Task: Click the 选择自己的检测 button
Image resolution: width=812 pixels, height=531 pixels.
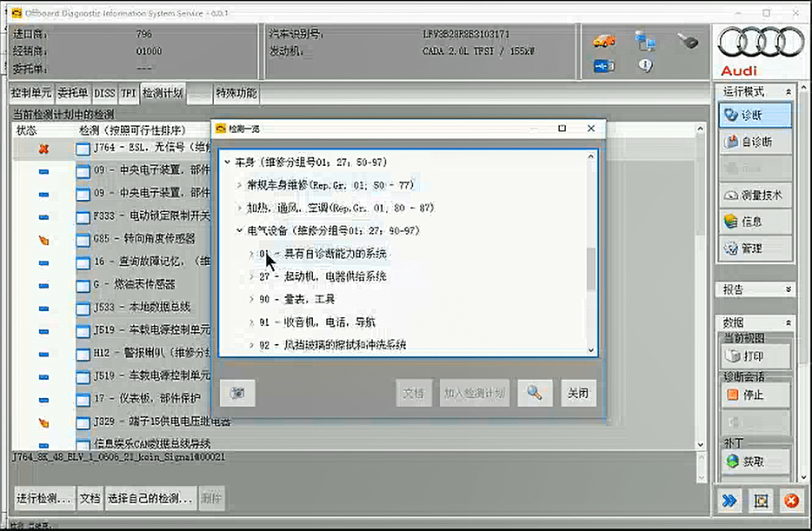Action: 150,498
